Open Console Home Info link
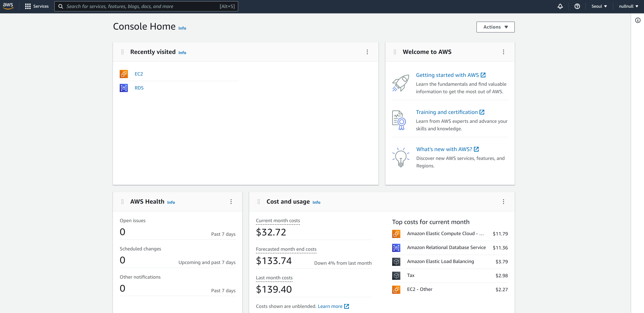644x313 pixels. click(182, 28)
